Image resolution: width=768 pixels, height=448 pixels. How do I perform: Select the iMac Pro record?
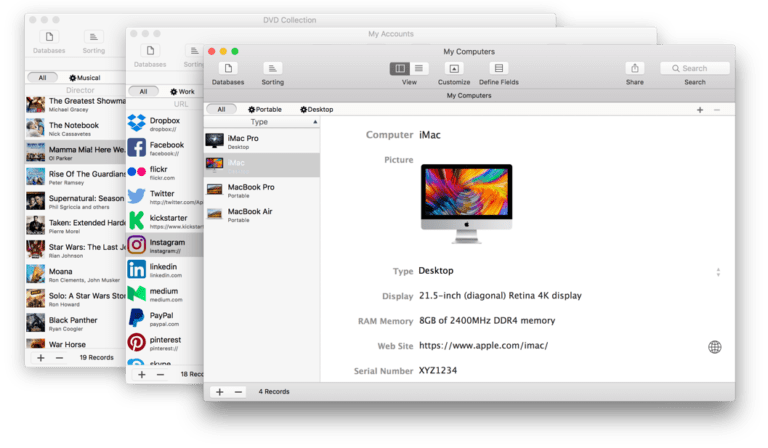click(x=262, y=141)
